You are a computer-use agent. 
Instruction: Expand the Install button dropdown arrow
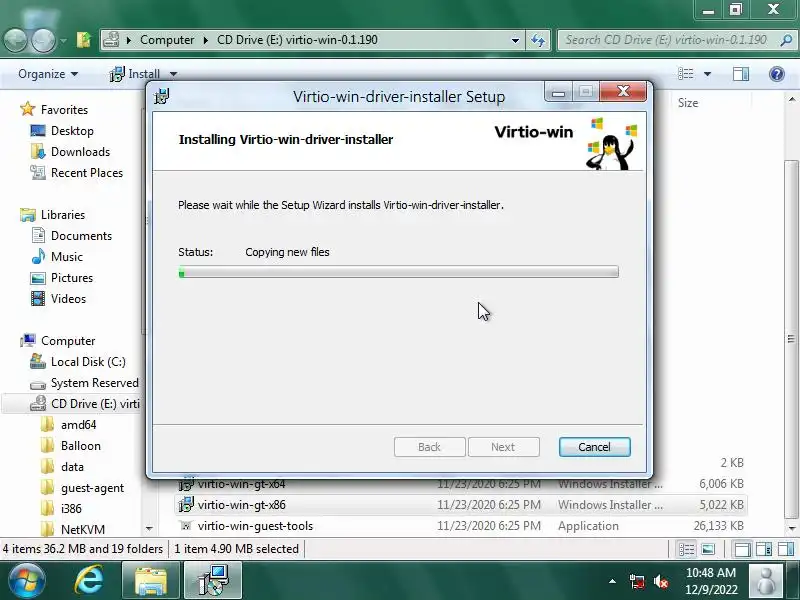click(x=173, y=74)
